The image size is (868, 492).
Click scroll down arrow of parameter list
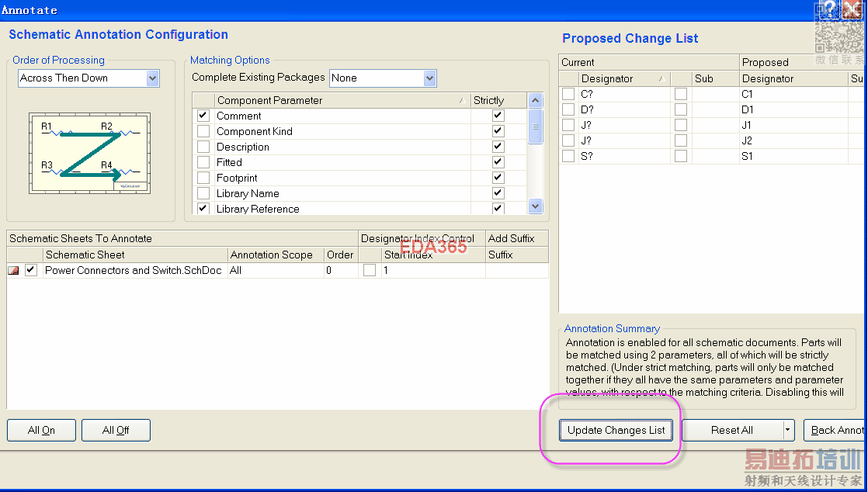pos(535,206)
